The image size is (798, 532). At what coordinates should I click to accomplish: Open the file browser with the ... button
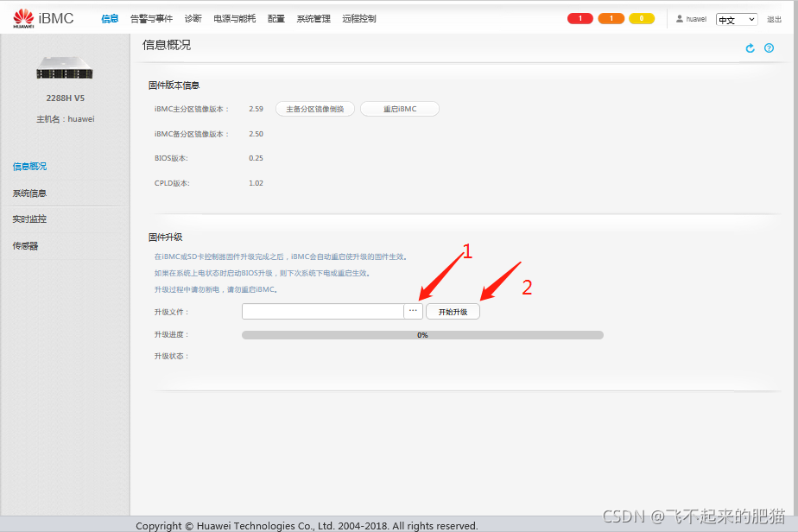(413, 311)
